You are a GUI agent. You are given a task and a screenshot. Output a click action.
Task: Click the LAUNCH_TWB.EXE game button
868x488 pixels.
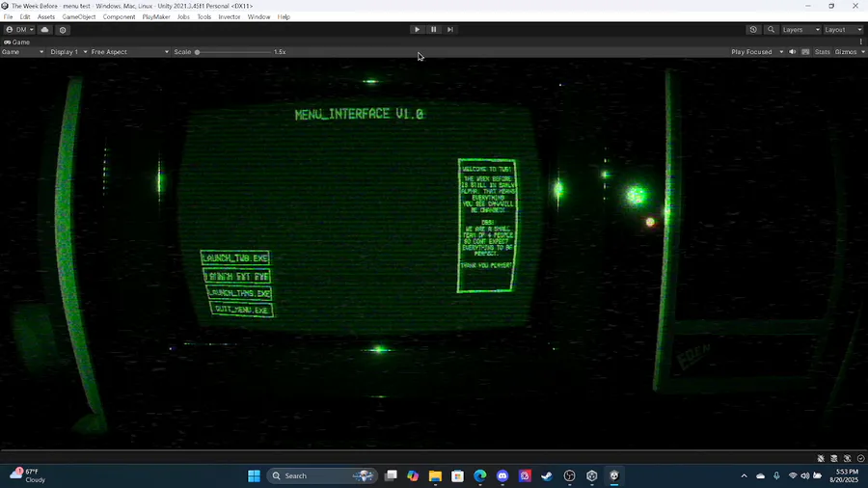[234, 258]
